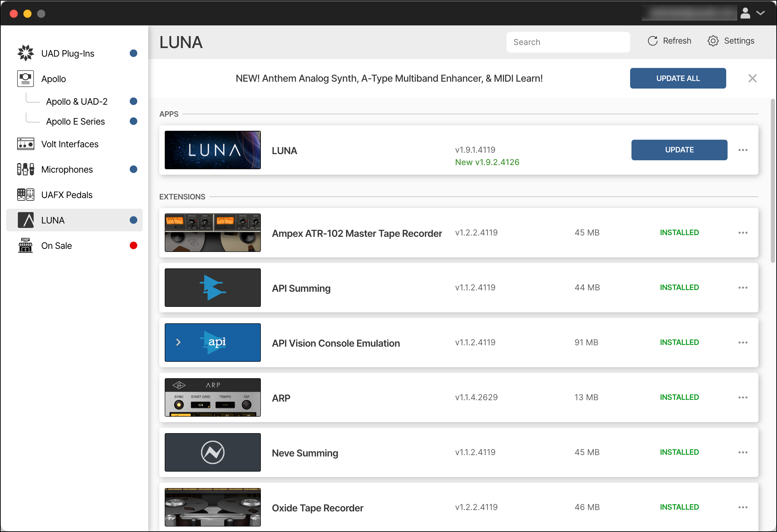Screen dimensions: 777x532
Task: Open Settings via the gear icon
Action: [714, 41]
